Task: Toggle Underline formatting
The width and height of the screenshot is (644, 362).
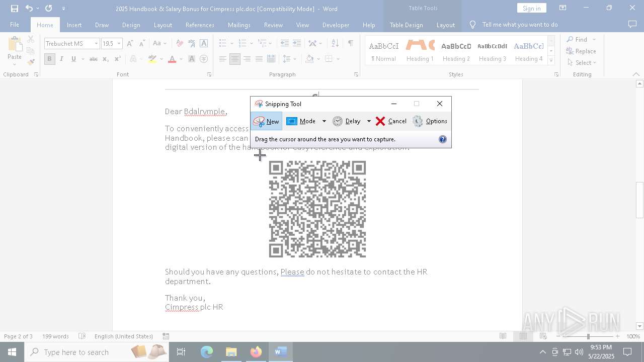Action: 73,59
